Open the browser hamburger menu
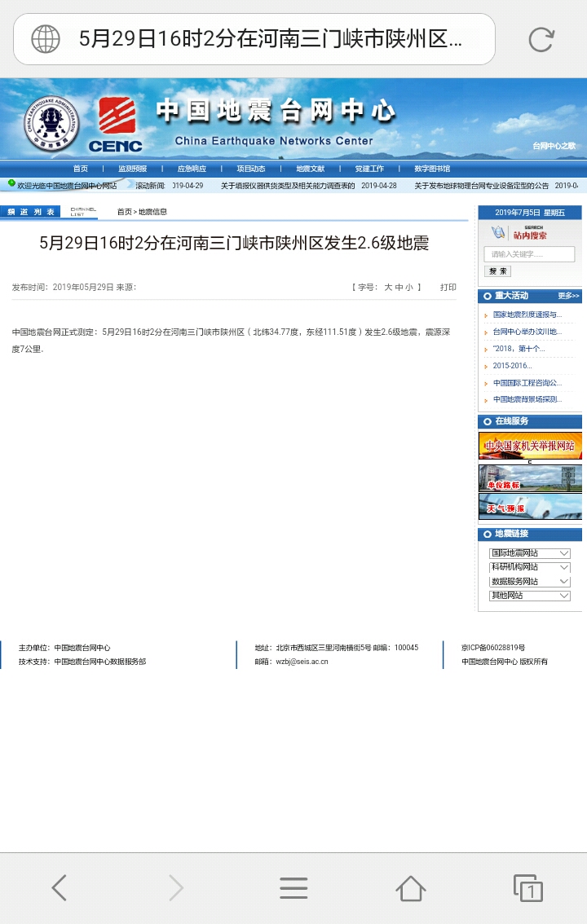 293,887
